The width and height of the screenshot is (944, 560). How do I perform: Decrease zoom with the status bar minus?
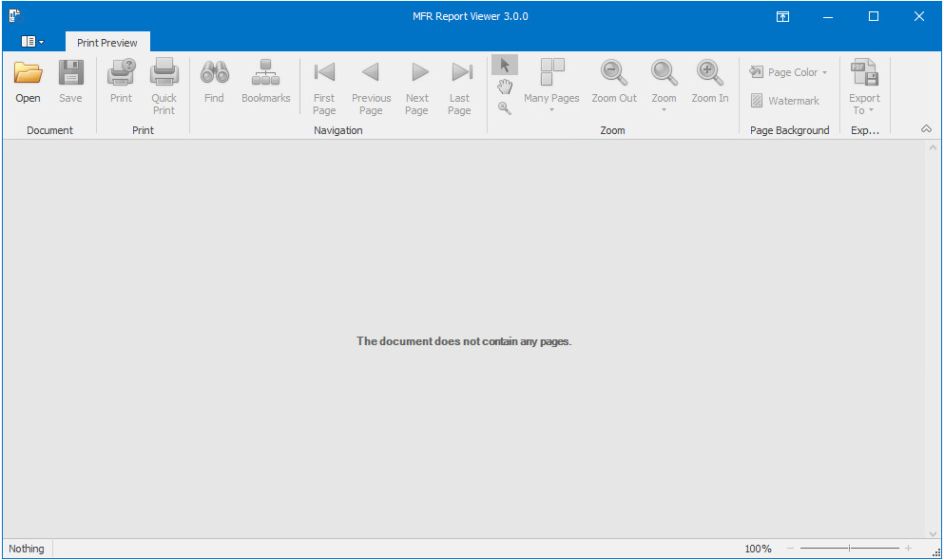click(791, 548)
